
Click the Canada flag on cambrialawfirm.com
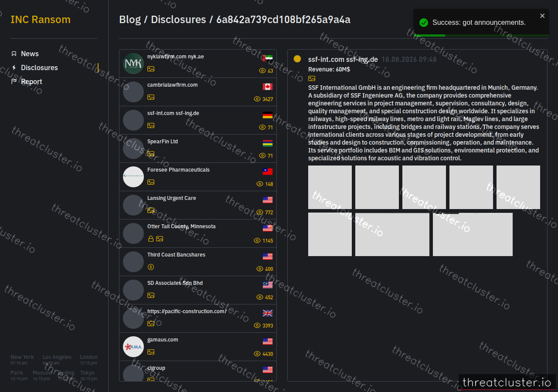click(268, 87)
